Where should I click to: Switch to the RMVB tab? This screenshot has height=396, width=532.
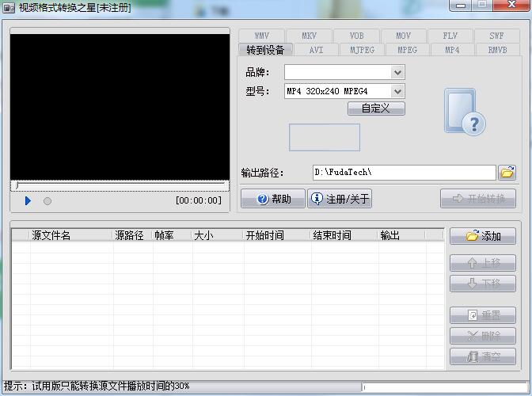[497, 50]
